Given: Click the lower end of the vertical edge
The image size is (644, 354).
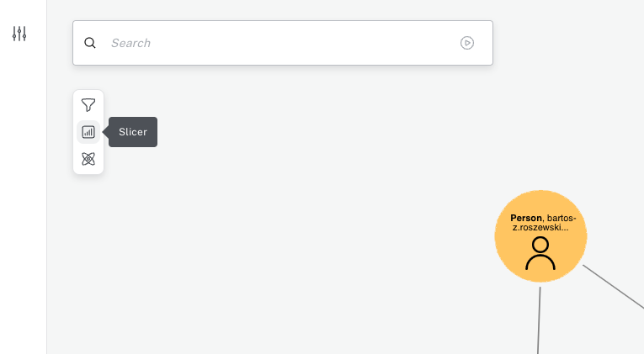Looking at the screenshot, I should (538, 345).
